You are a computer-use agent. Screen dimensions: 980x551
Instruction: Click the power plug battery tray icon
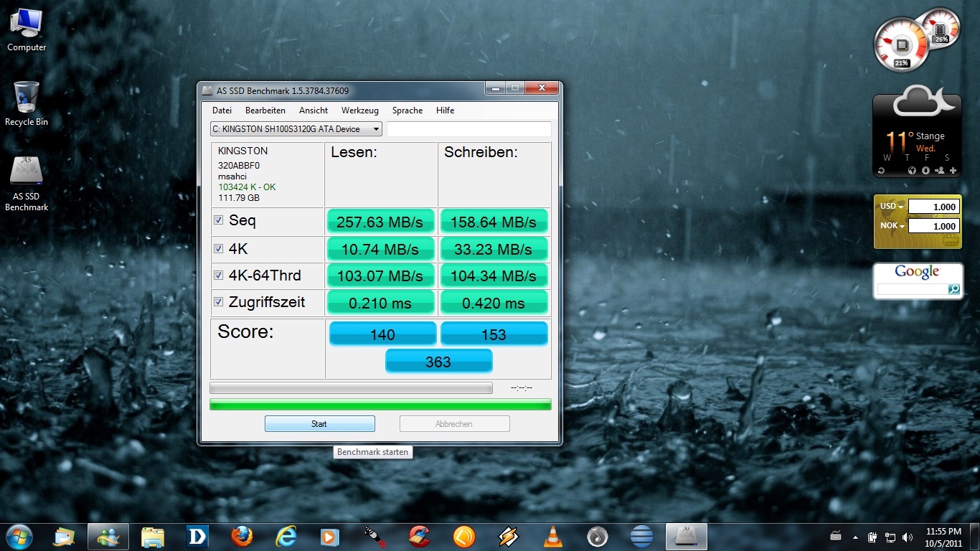pyautogui.click(x=873, y=536)
